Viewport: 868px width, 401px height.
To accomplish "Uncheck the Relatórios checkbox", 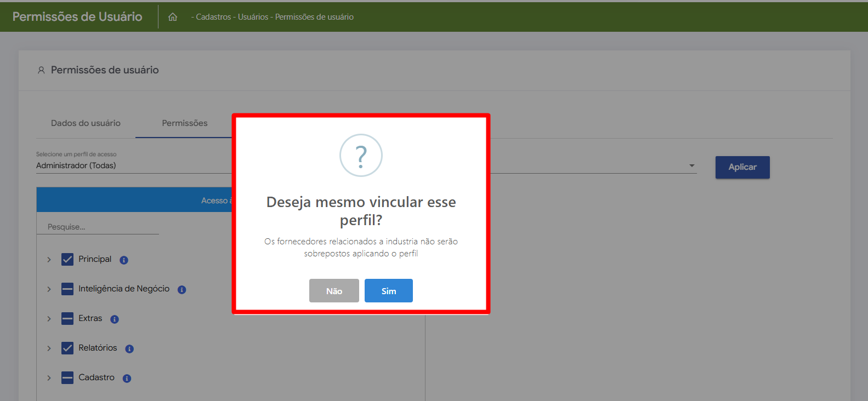I will [67, 348].
